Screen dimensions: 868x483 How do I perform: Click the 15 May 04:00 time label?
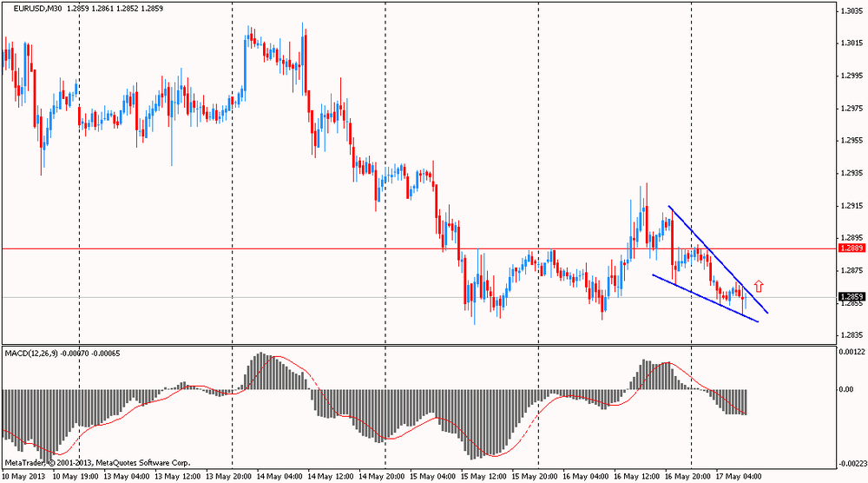click(x=432, y=476)
